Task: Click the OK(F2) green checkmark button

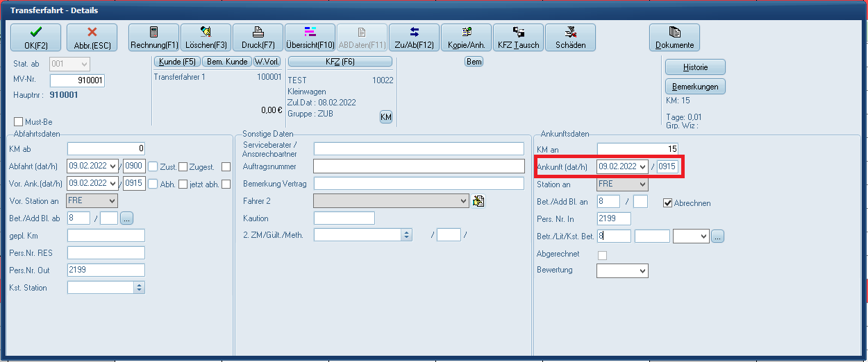Action: point(35,37)
